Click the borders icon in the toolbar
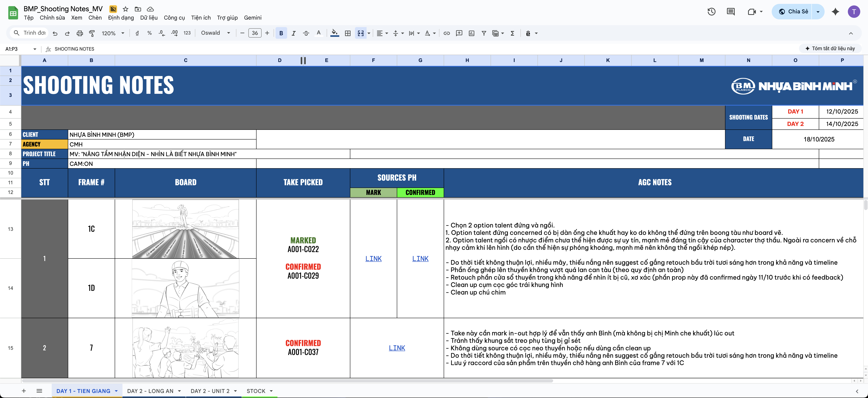Viewport: 868px width, 398px height. click(348, 33)
